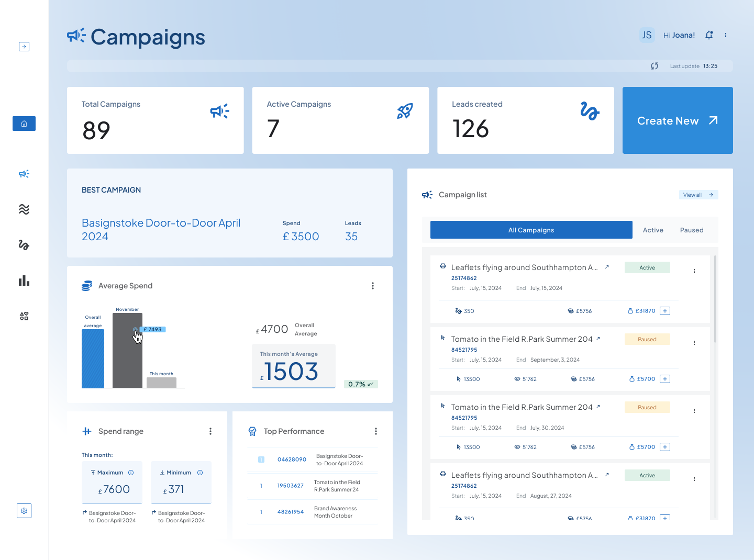
Task: Open the three-dot menu on Spend range card
Action: point(210,431)
